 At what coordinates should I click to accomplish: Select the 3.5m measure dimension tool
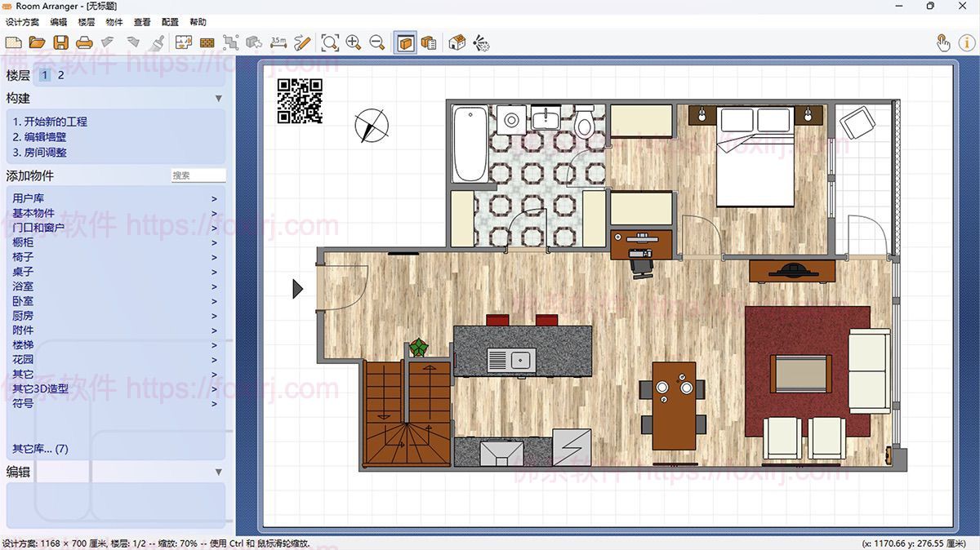click(x=278, y=42)
